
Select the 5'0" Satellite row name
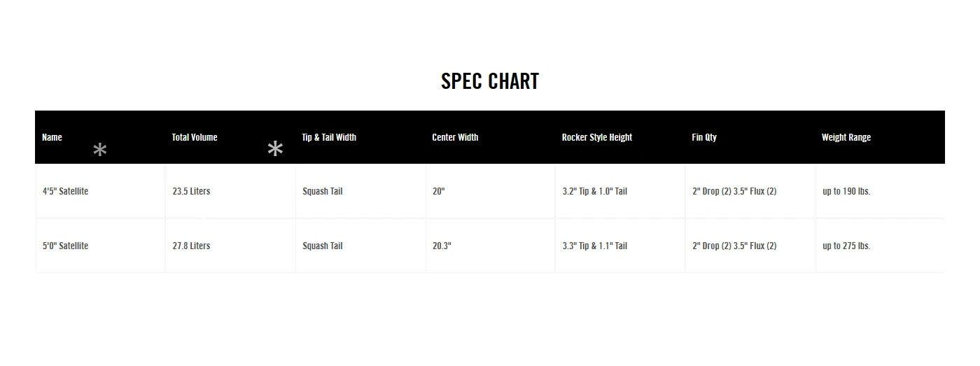point(65,246)
